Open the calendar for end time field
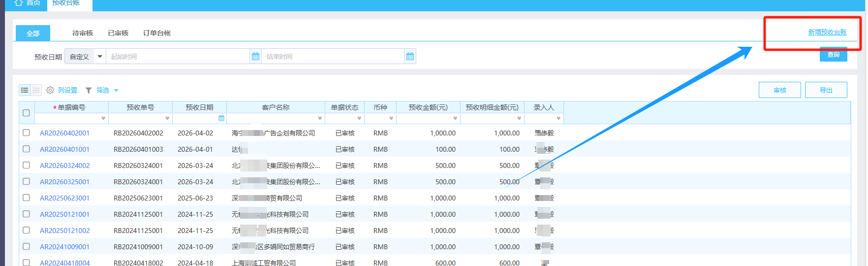868x266 pixels. point(410,57)
